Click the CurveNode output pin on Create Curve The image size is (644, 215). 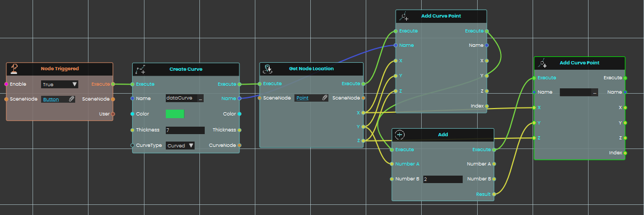tap(239, 145)
